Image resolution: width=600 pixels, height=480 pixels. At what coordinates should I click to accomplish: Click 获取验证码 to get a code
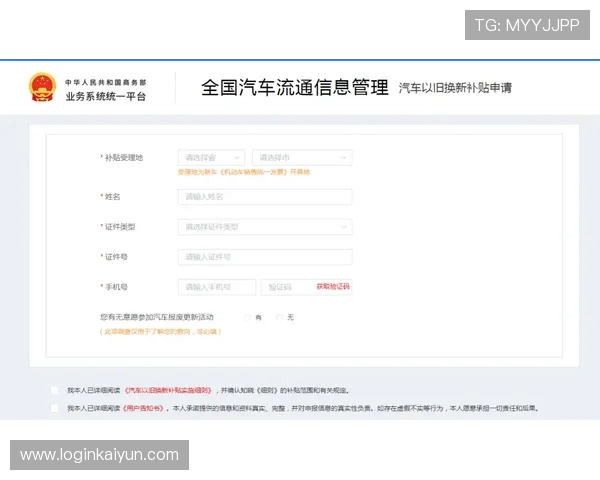tap(333, 287)
